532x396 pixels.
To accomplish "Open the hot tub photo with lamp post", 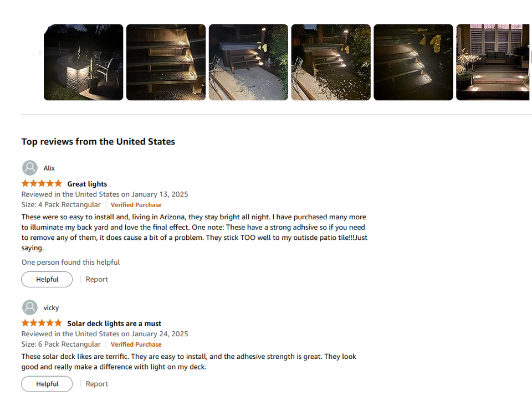I will 331,62.
